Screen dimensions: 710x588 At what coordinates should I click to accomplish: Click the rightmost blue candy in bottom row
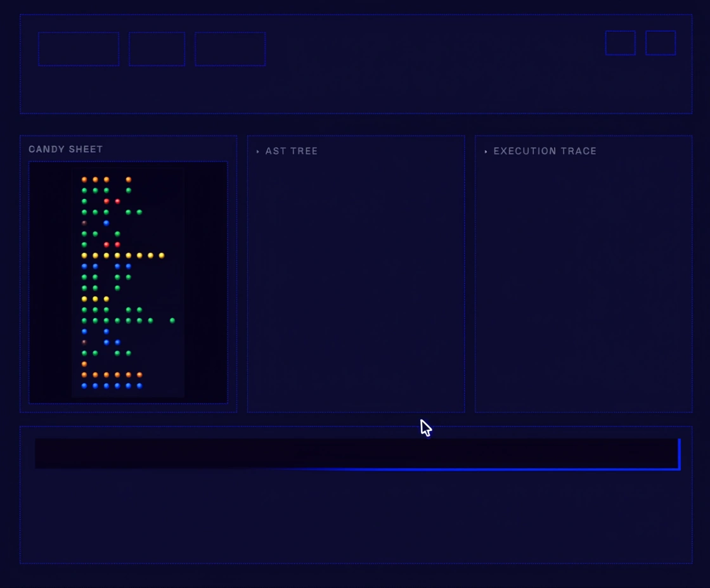(x=139, y=385)
